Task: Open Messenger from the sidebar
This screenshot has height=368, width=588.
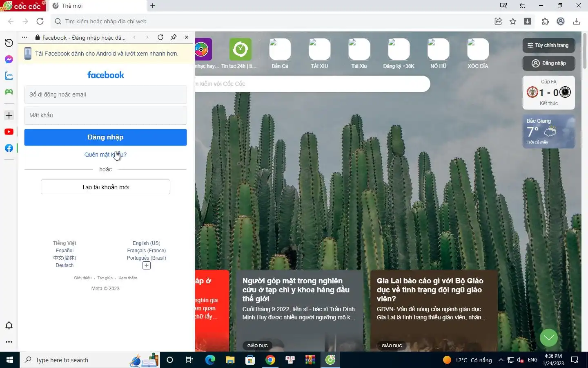Action: click(x=9, y=59)
